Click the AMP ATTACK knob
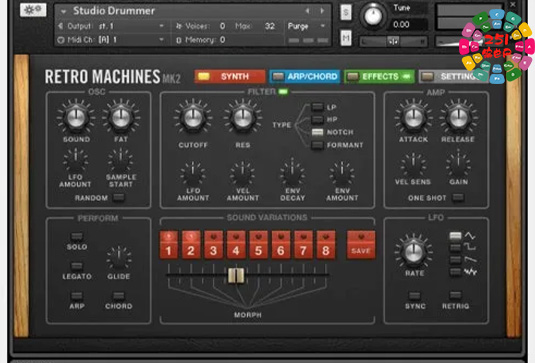 point(414,117)
